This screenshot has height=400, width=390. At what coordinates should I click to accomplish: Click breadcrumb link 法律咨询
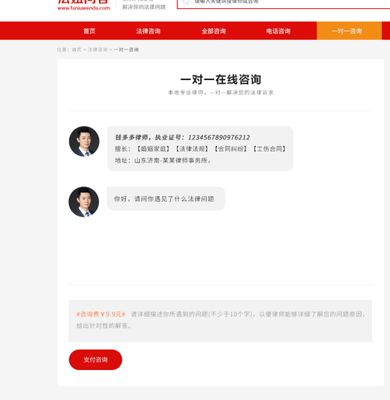[x=98, y=50]
